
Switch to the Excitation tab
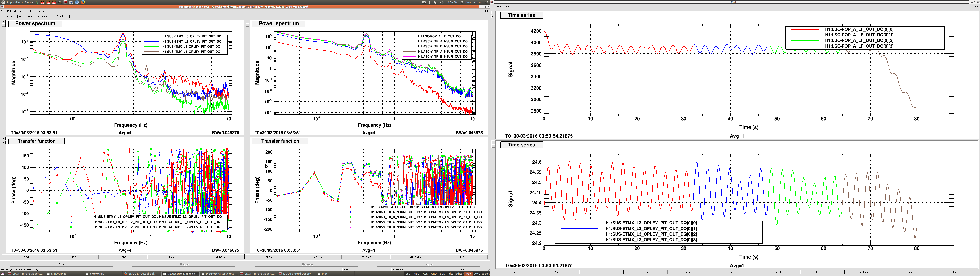pos(43,16)
